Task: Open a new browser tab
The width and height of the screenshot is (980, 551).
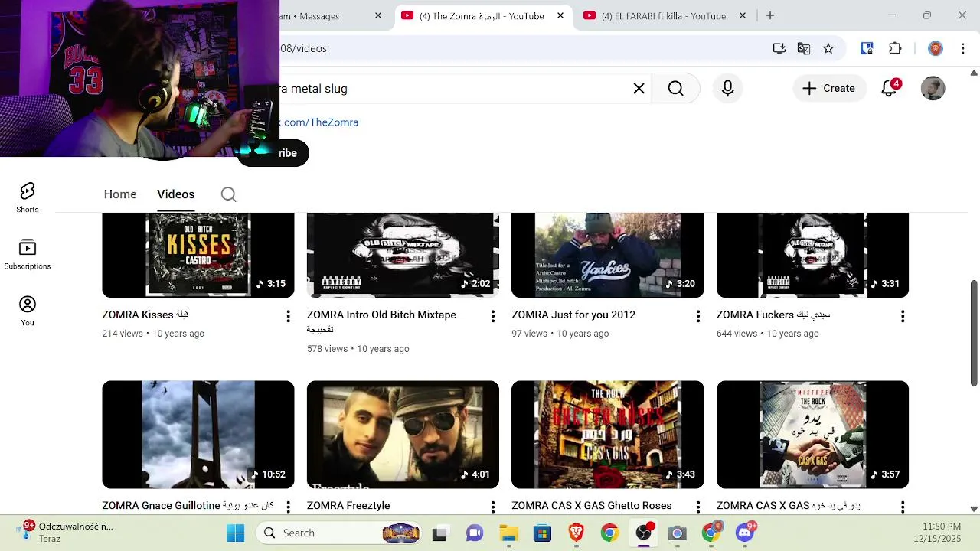Action: 770,15
